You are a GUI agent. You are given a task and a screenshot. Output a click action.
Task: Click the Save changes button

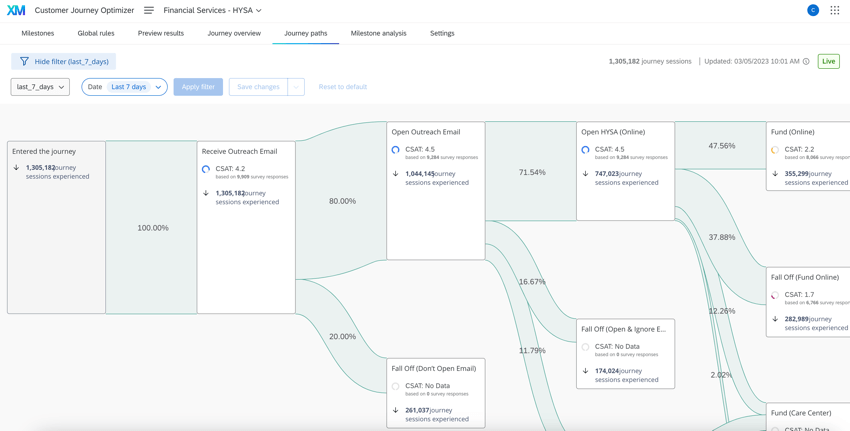[259, 87]
